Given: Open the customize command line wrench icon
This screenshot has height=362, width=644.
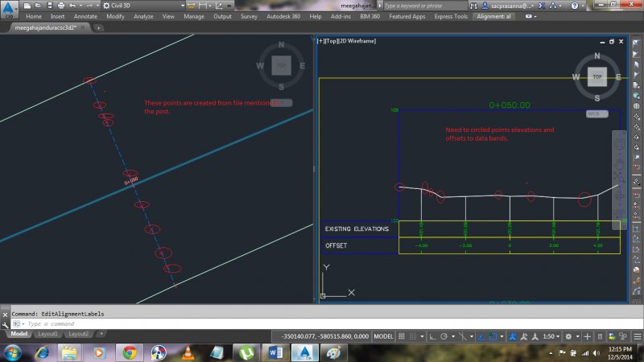Looking at the screenshot, I should click(x=6, y=323).
